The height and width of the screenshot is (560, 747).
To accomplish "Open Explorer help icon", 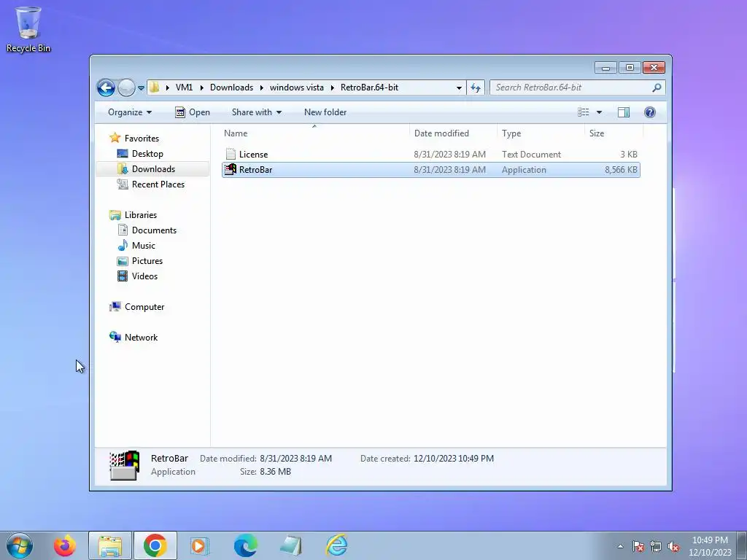I will coord(649,112).
